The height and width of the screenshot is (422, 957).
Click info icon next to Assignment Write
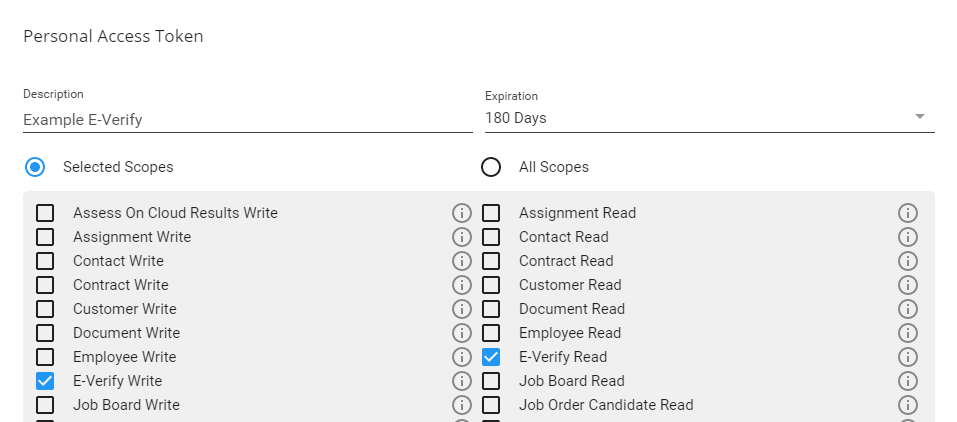[x=462, y=237]
